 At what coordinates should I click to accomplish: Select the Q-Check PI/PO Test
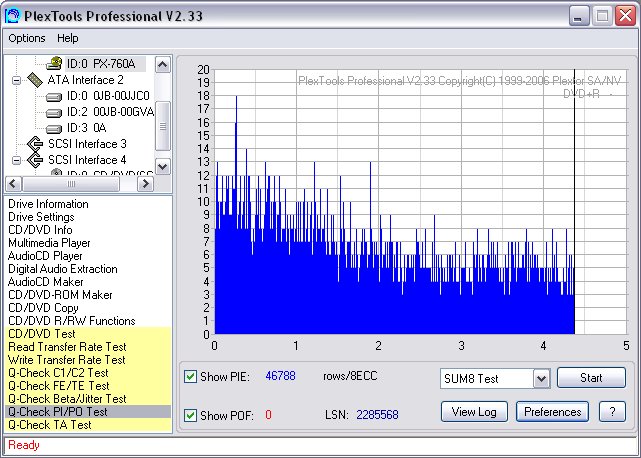88,412
